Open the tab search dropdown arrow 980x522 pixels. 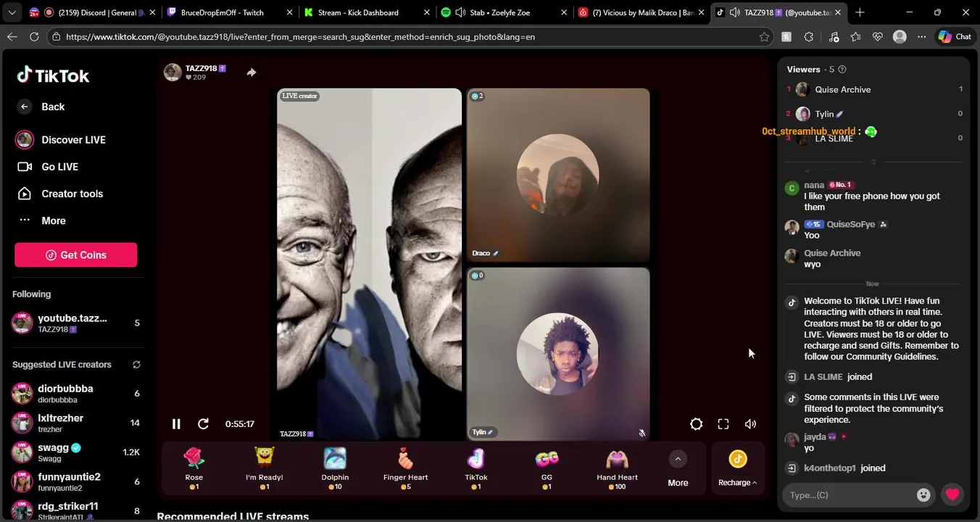tap(12, 12)
